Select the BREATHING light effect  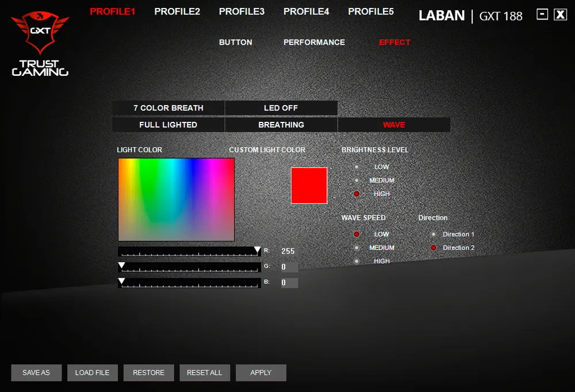(281, 125)
